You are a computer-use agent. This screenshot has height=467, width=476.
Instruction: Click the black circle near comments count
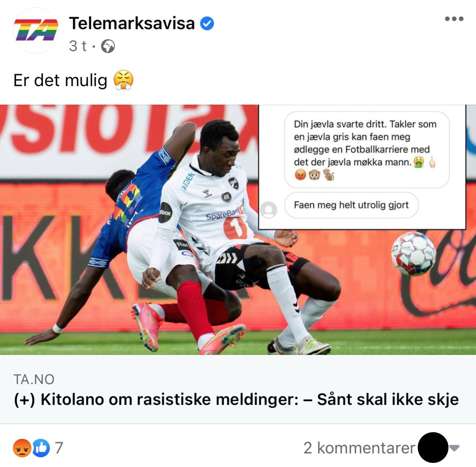click(x=433, y=448)
